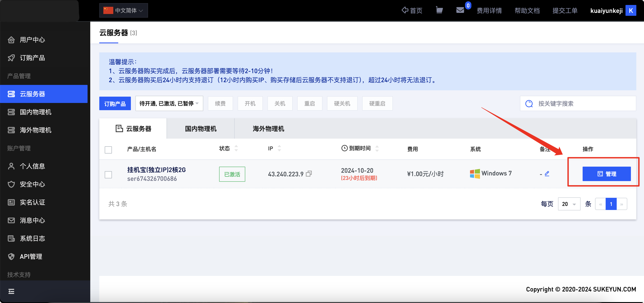This screenshot has width=644, height=303.
Task: Expand the status filter dropdown
Action: point(169,104)
